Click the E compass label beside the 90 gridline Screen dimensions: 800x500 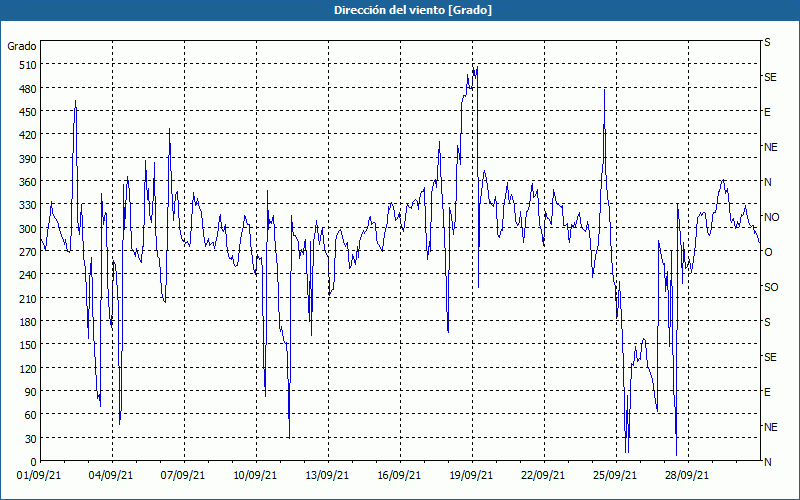(x=767, y=392)
